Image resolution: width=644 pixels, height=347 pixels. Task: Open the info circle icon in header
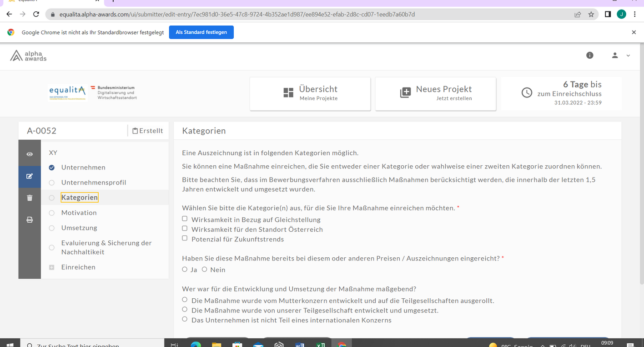[590, 55]
